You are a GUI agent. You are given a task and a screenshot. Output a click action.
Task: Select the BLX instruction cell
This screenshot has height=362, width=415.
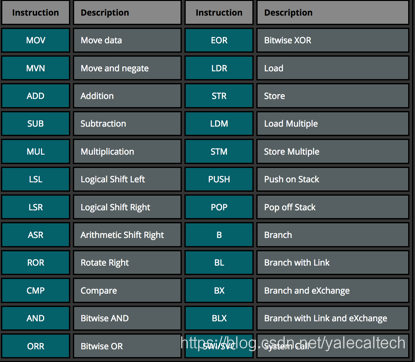point(219,318)
